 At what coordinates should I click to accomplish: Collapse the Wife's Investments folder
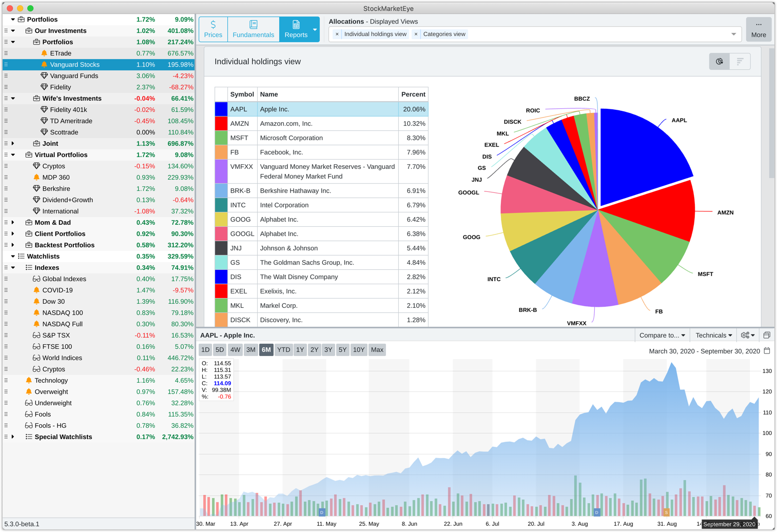(13, 98)
